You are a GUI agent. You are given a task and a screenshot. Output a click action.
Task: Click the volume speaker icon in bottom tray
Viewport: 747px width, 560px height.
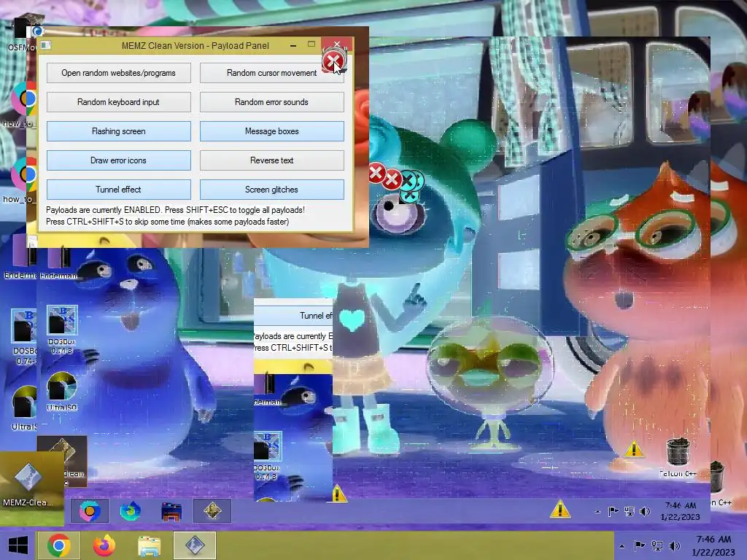(x=674, y=545)
